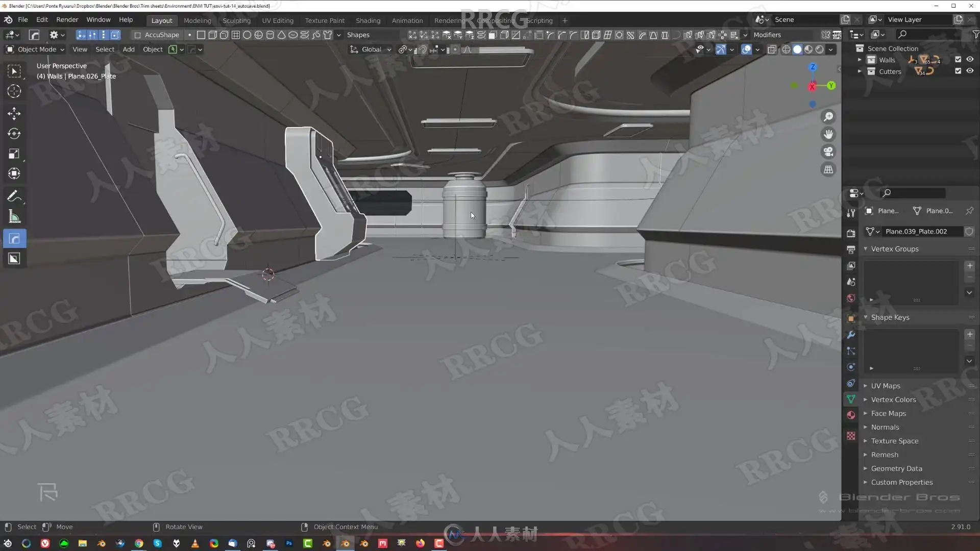Uncheck the Cutters collection checkbox
Viewport: 980px width, 551px height.
[x=958, y=71]
